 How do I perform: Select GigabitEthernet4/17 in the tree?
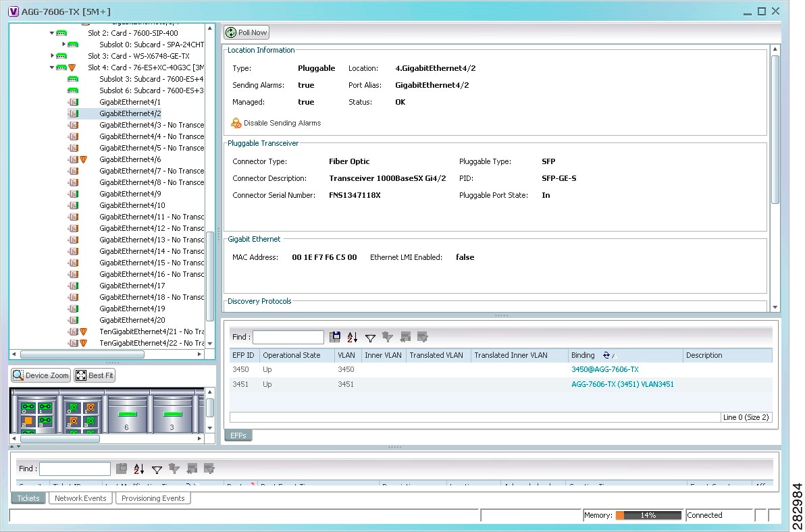[x=132, y=286]
